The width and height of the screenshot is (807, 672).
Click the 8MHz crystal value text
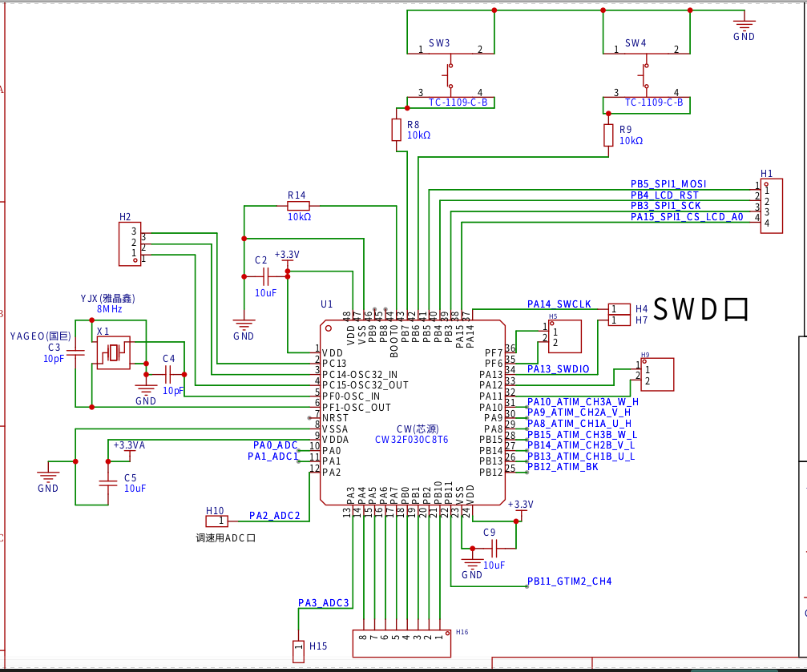pyautogui.click(x=110, y=308)
